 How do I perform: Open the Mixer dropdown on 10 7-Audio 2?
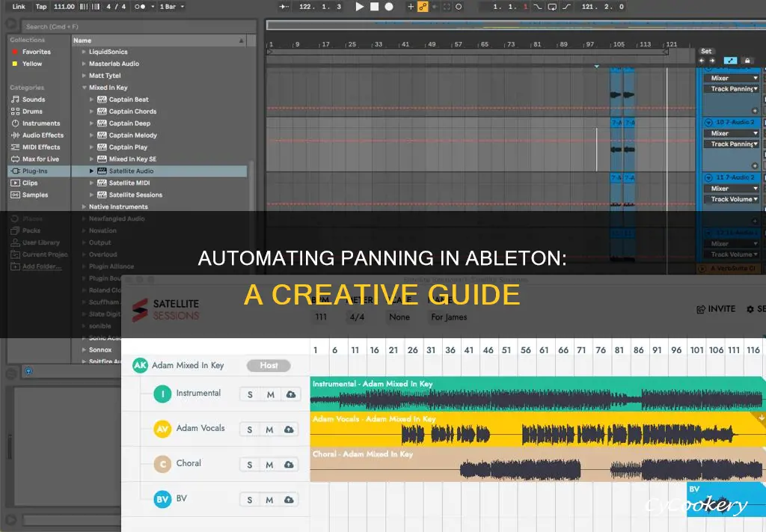[732, 133]
